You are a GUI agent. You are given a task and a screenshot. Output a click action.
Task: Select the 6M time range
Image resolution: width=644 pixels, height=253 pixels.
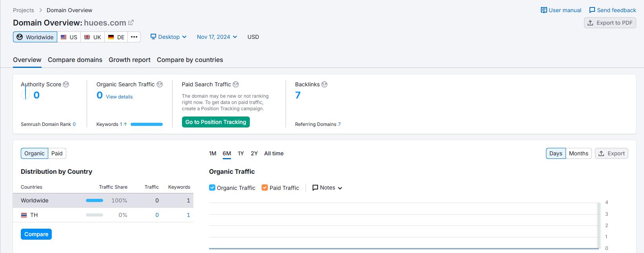click(227, 153)
